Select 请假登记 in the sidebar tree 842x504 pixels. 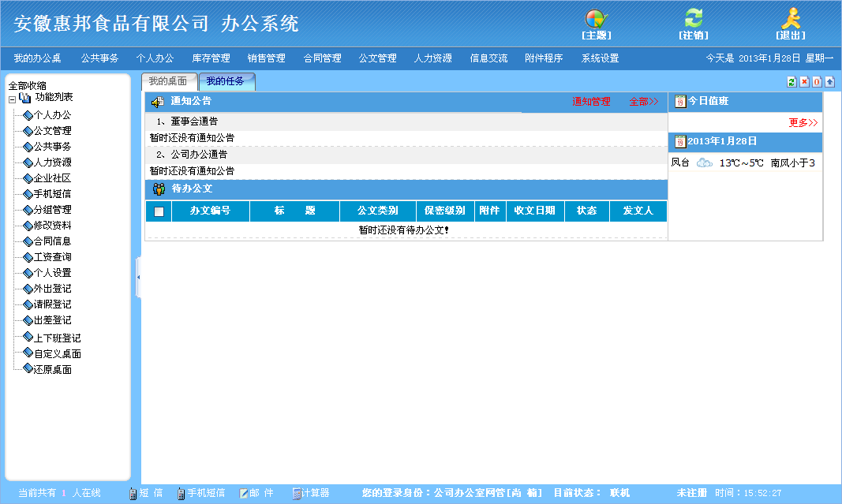coord(52,304)
